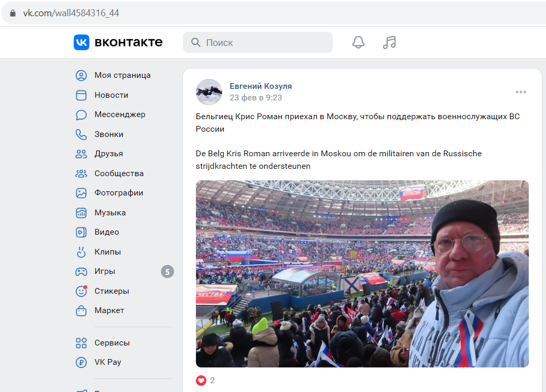The image size is (546, 392).
Task: Open Клипы from the sidebar
Action: click(x=108, y=252)
